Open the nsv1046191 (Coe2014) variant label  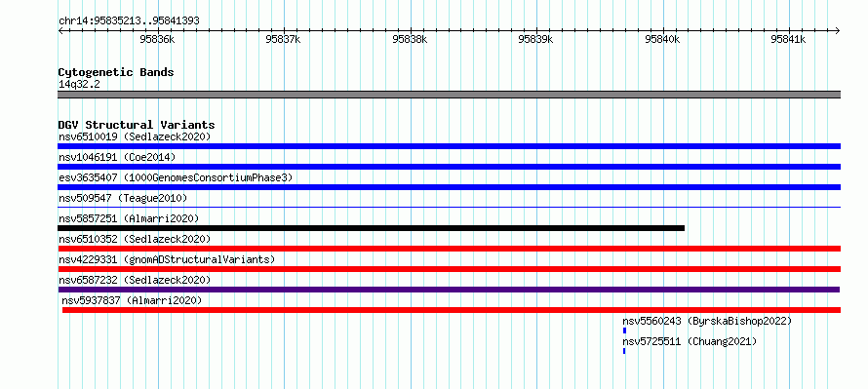[x=117, y=157]
